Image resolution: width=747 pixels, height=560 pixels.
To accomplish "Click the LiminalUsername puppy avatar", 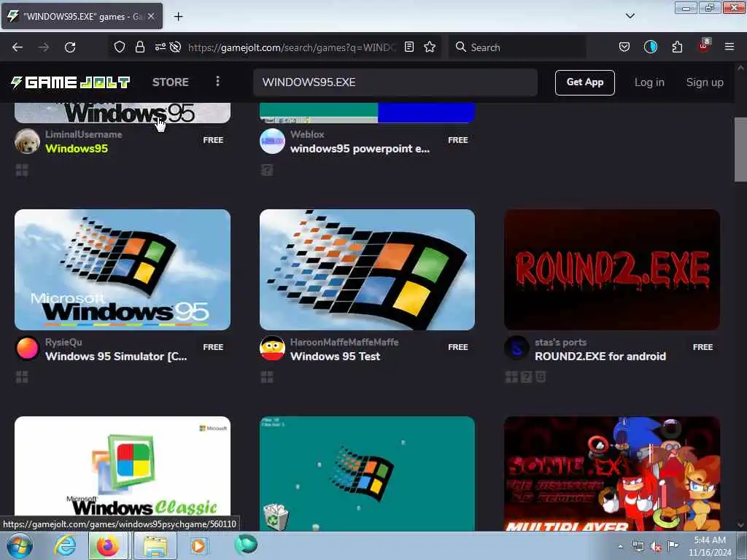I will (x=27, y=141).
